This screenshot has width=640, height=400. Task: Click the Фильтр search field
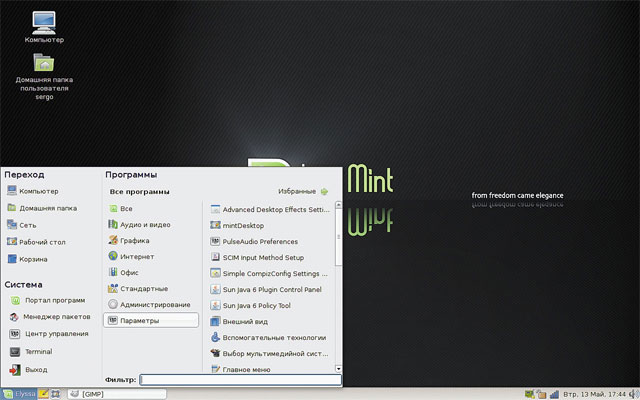(241, 380)
